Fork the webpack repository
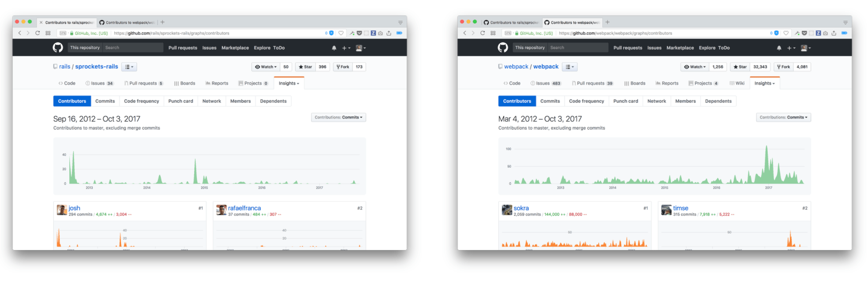 pyautogui.click(x=784, y=67)
